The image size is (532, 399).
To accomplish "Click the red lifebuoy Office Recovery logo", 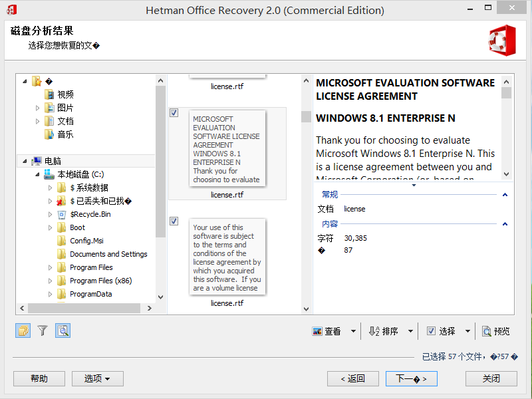I will [502, 41].
